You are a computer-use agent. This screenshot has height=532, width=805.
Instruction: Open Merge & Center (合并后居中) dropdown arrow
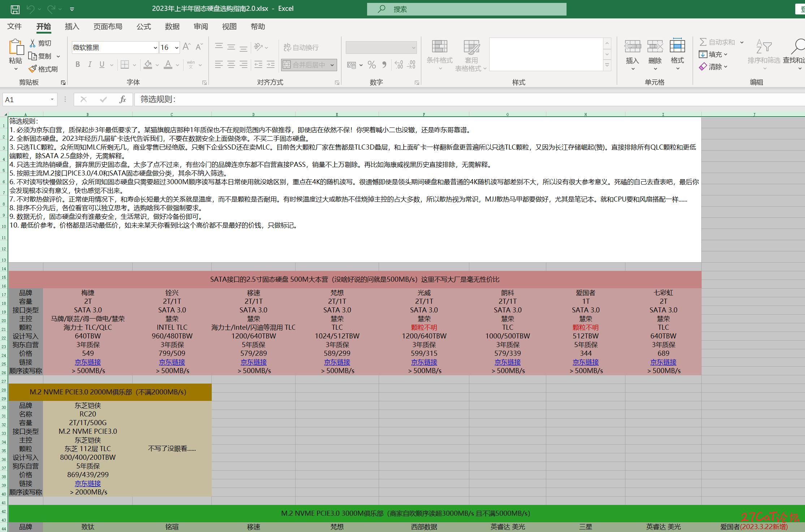pyautogui.click(x=332, y=65)
